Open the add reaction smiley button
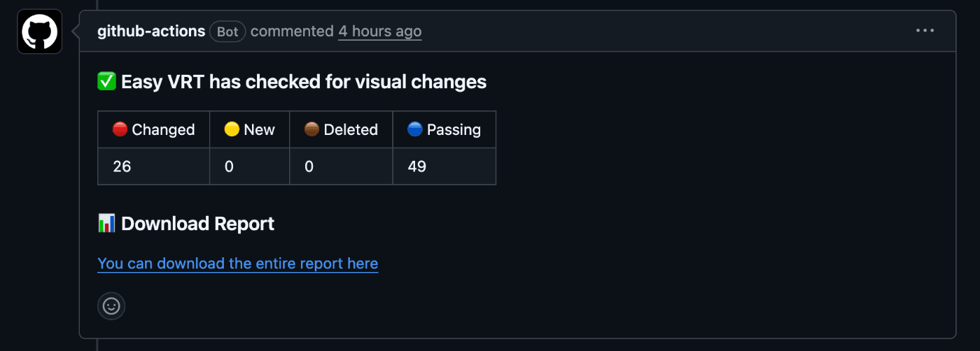Screen dimensions: 980x351 click(111, 306)
